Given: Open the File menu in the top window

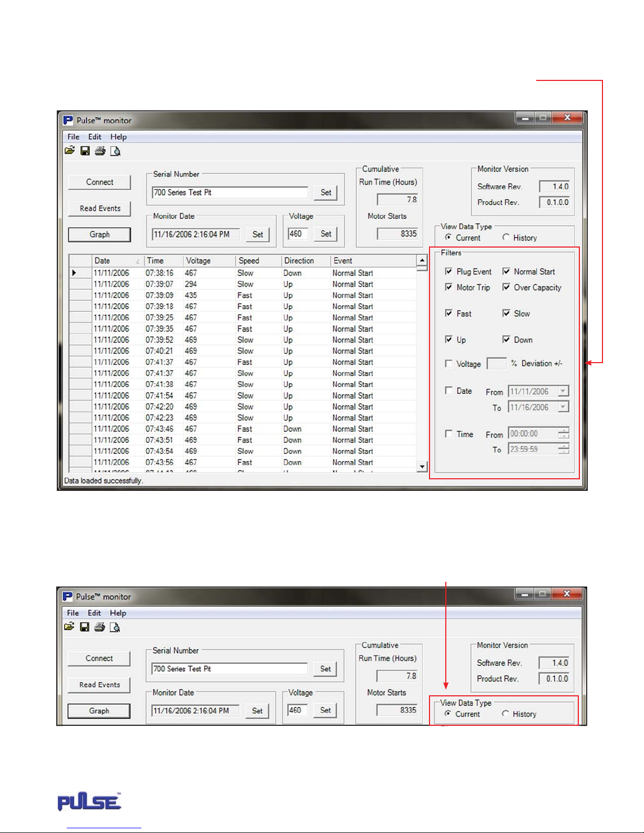Looking at the screenshot, I should [x=73, y=137].
